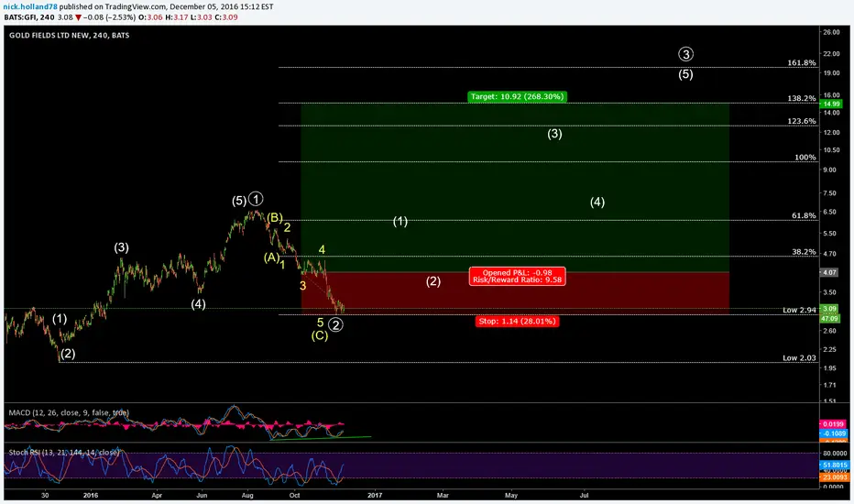Select the green Target: 10.92 label
Viewport: 854px width, 504px height.
pyautogui.click(x=517, y=96)
